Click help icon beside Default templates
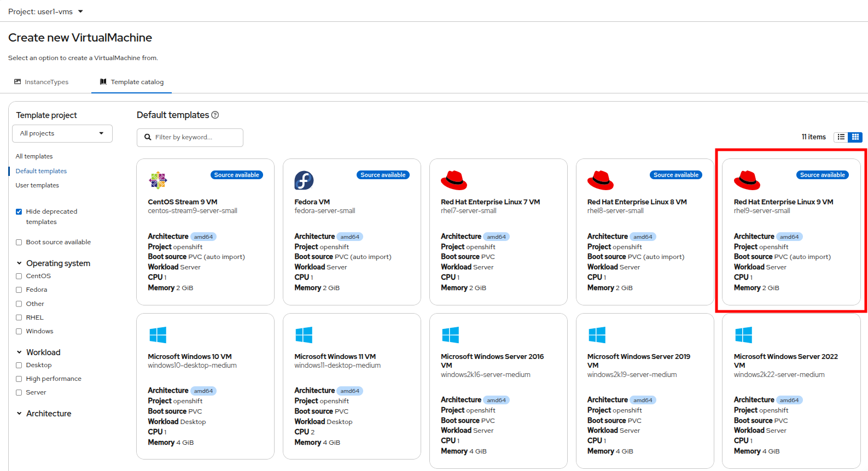 click(x=215, y=115)
